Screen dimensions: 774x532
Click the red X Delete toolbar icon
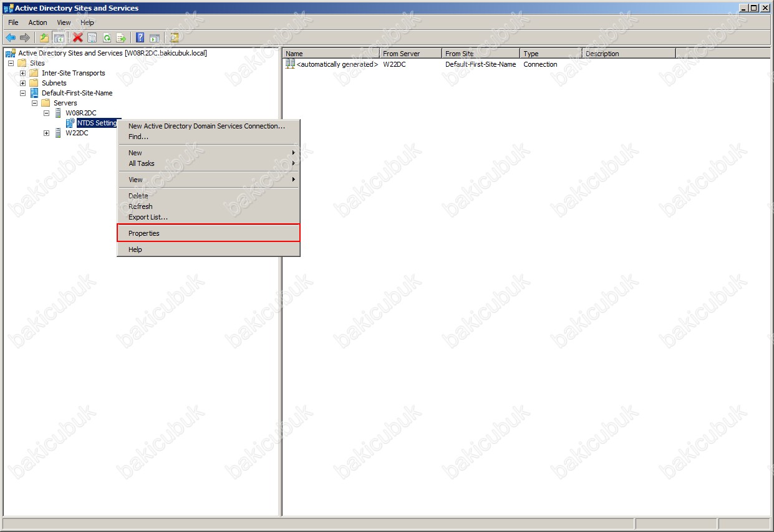tap(77, 37)
